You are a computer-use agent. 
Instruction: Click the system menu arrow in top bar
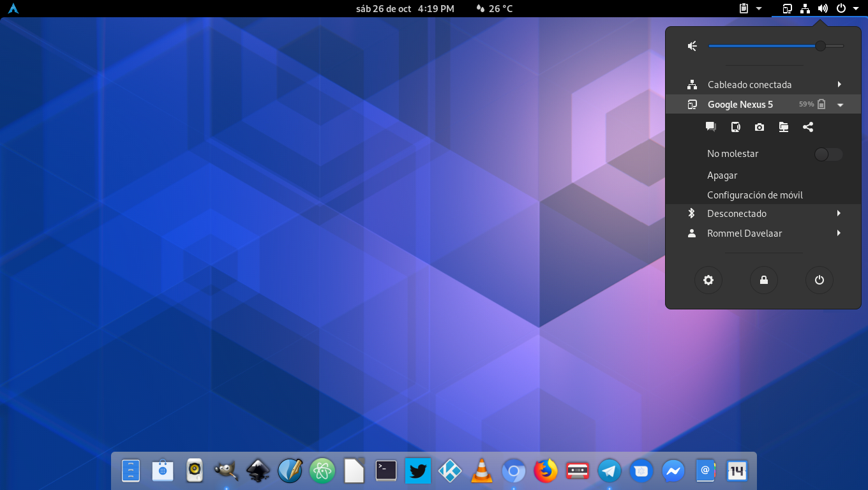(856, 8)
